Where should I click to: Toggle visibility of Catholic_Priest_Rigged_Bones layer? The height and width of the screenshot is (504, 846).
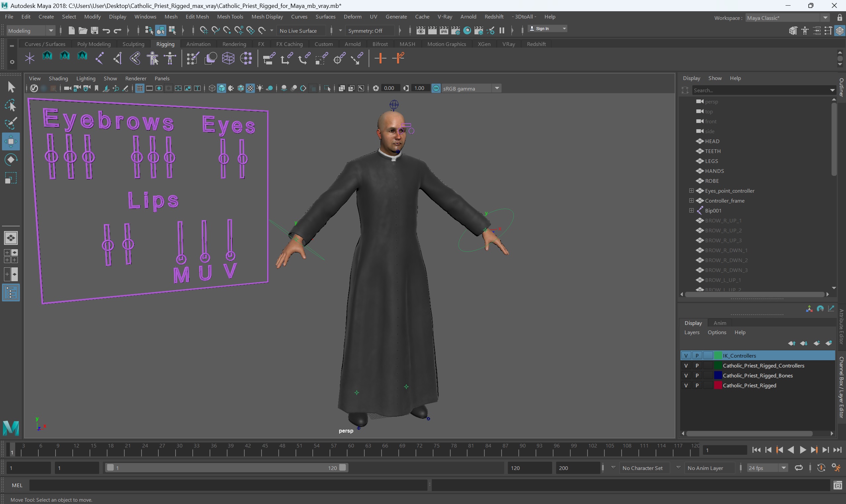[x=686, y=375]
